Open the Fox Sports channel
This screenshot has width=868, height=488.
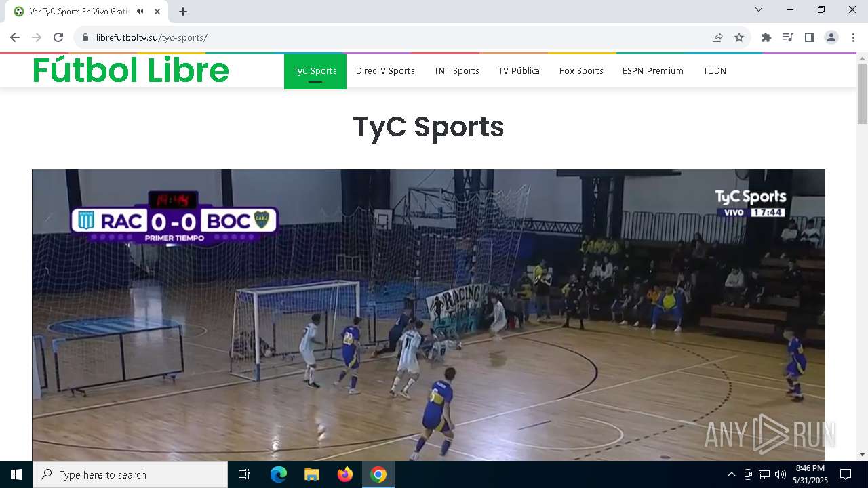tap(581, 71)
